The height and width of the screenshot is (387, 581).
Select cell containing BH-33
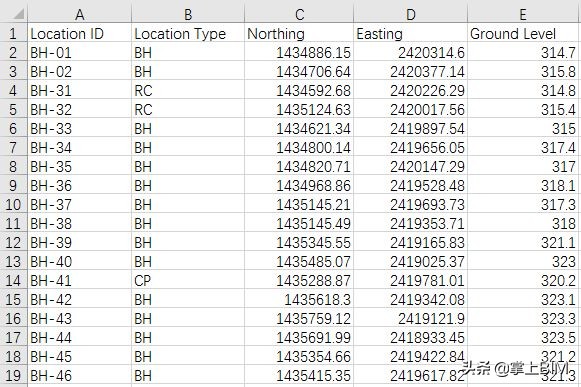click(79, 128)
